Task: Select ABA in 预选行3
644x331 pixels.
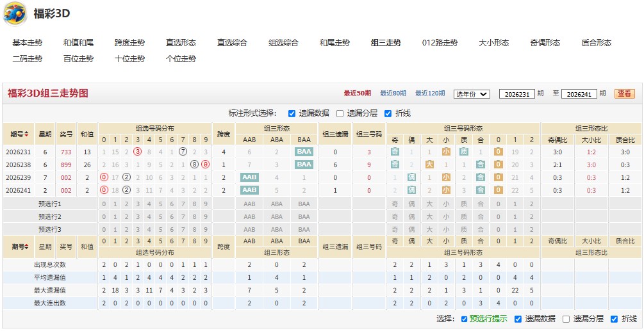Action: [277, 229]
